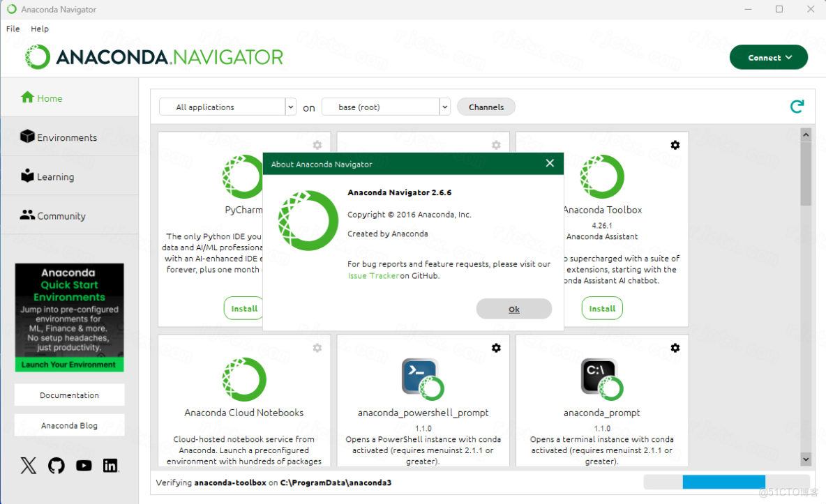This screenshot has height=504, width=826.
Task: Click the X (Twitter) social icon
Action: pos(28,466)
